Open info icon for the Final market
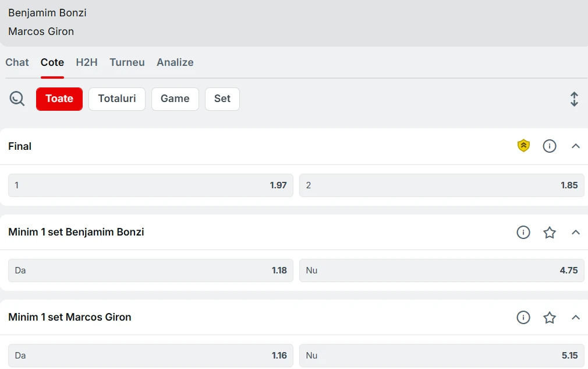This screenshot has width=588, height=369. tap(550, 146)
